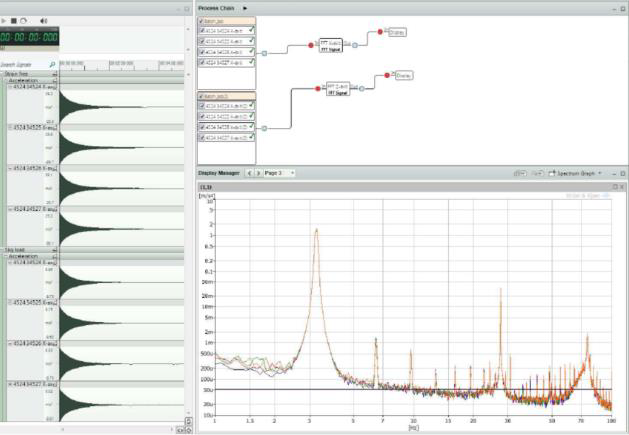Screen dimensions: 629x435
Task: Collapse 4524 34524 track in Strain free group
Action: click(10, 87)
